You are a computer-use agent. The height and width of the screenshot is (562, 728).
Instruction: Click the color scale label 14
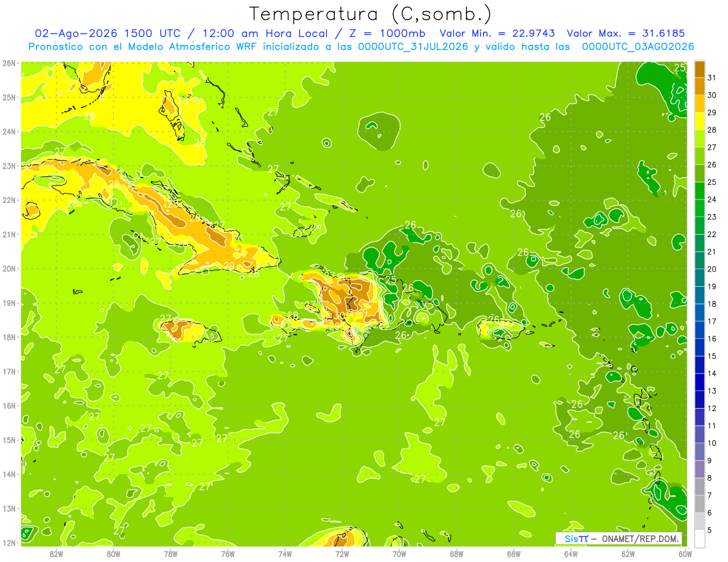point(712,373)
